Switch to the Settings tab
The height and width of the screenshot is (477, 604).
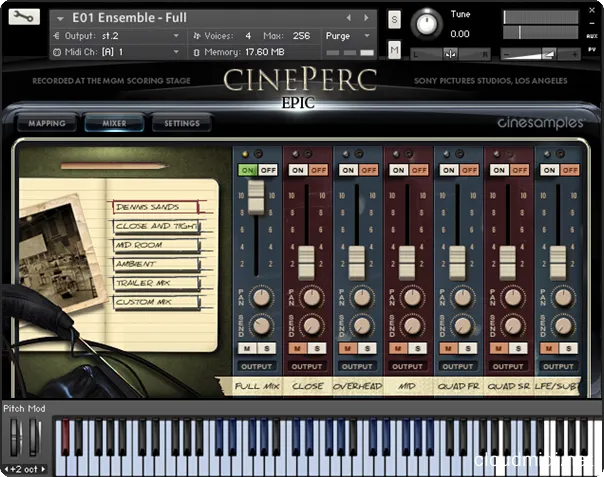[181, 124]
